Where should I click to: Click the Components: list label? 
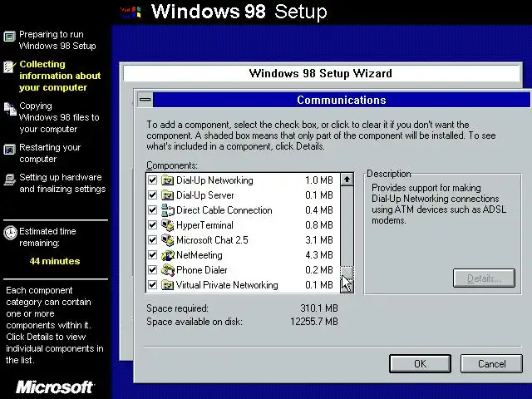(172, 165)
